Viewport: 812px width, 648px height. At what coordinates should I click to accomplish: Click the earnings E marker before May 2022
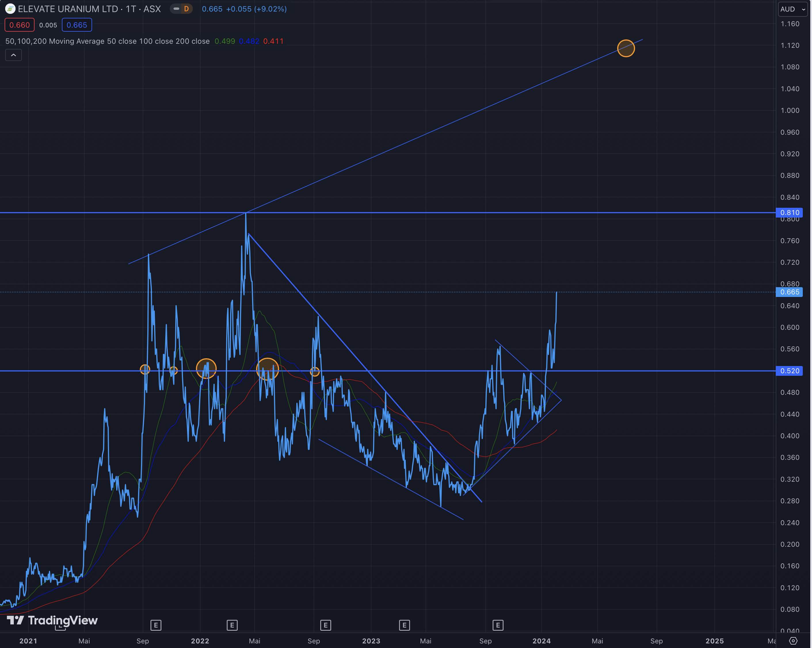pyautogui.click(x=232, y=625)
